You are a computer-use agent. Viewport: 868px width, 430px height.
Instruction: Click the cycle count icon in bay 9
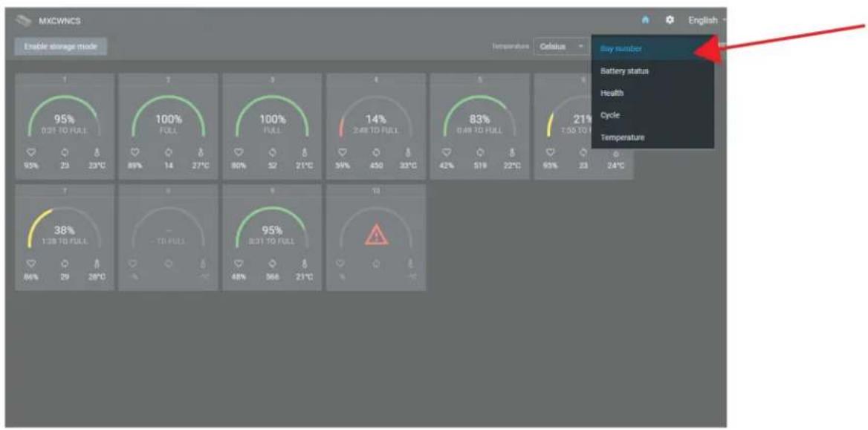[272, 264]
